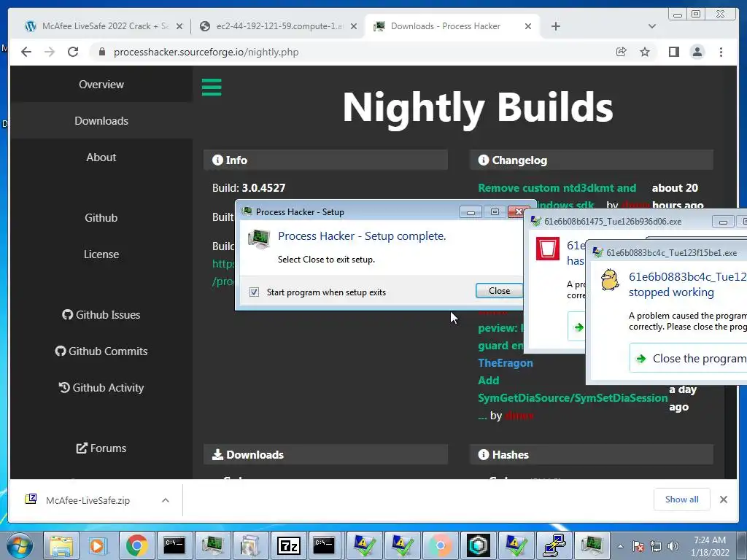The image size is (747, 560).
Task: Open Windows Explorer from the taskbar
Action: [x=61, y=545]
